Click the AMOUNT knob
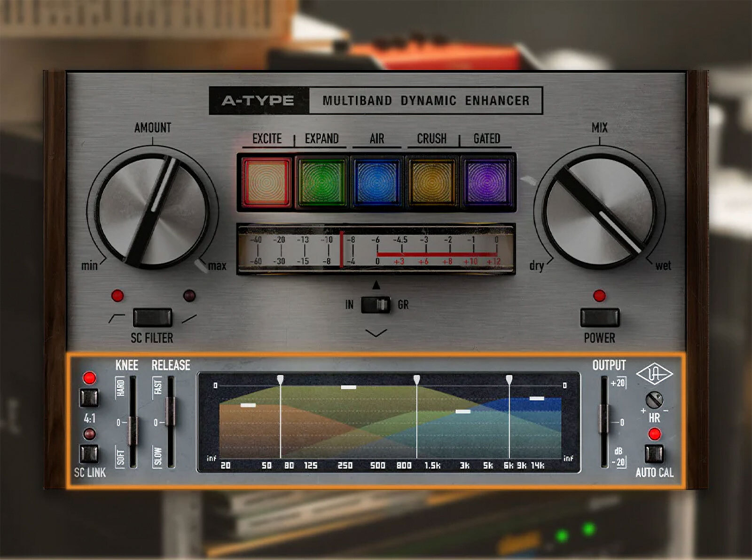Screen dimensions: 752x560 (x=152, y=210)
